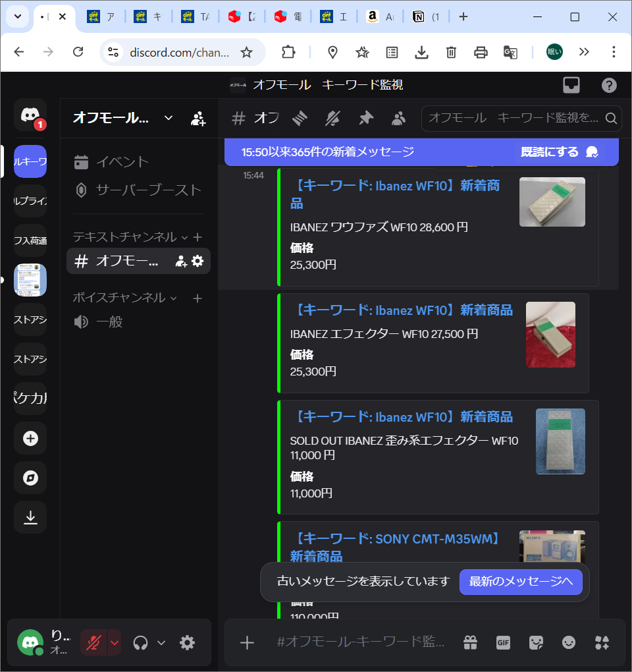Open the apps launcher icon in message bar

[x=602, y=642]
